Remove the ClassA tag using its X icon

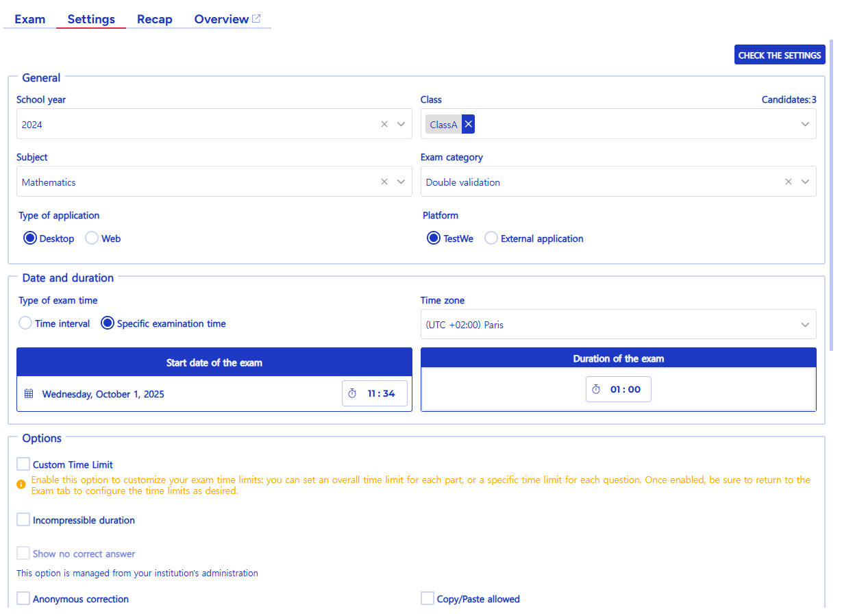(468, 124)
